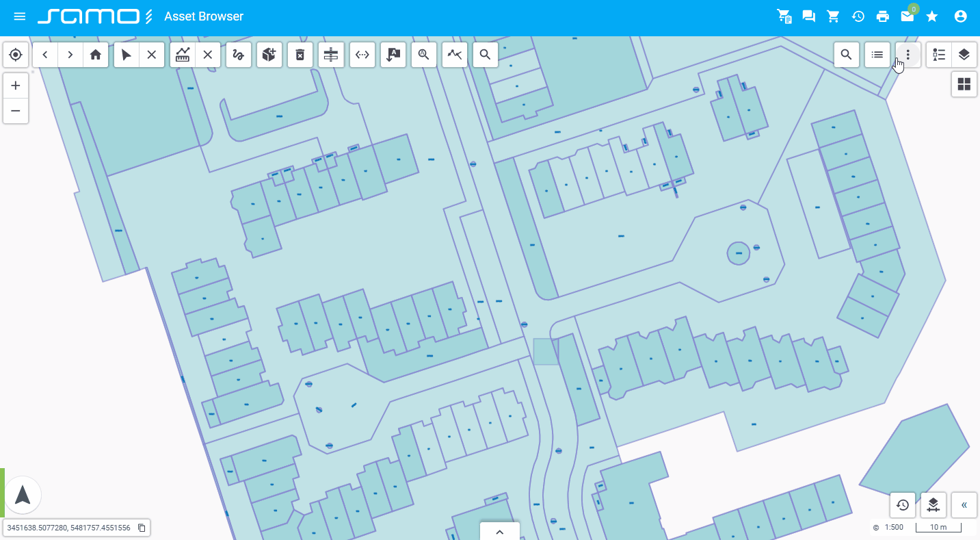Open the map history restore button
This screenshot has height=540, width=980.
903,505
